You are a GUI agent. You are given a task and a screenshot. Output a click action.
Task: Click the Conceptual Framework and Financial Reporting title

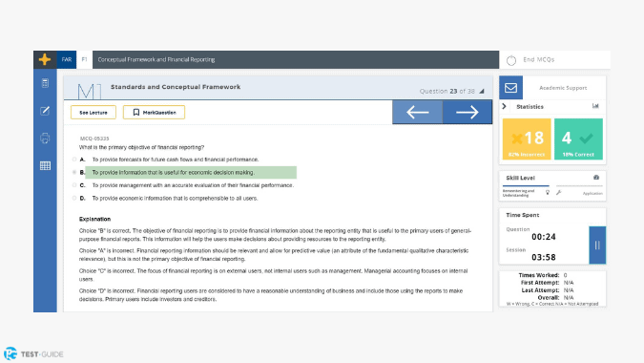tap(156, 59)
